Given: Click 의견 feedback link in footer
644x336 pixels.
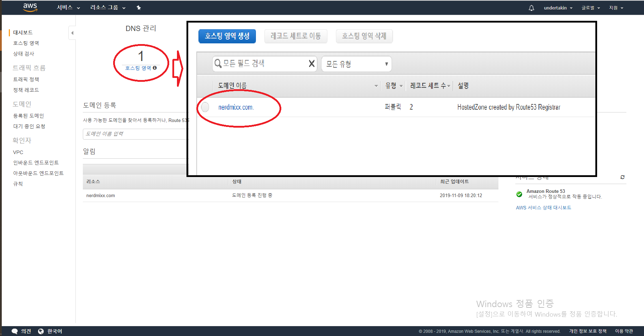Looking at the screenshot, I should click(26, 331).
